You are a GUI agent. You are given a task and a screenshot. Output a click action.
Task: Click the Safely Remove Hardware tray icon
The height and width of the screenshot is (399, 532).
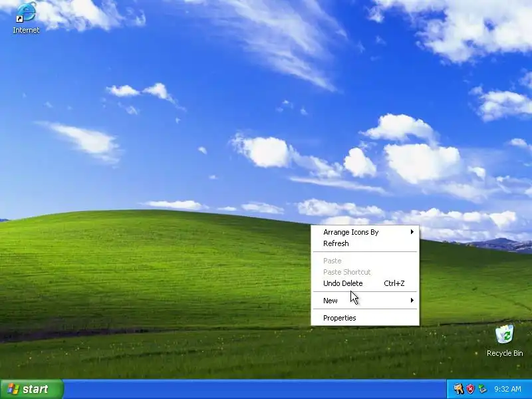click(x=481, y=389)
